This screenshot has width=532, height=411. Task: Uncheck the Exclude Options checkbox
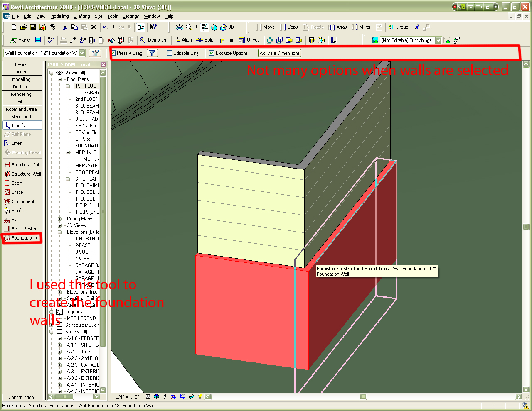pos(212,53)
